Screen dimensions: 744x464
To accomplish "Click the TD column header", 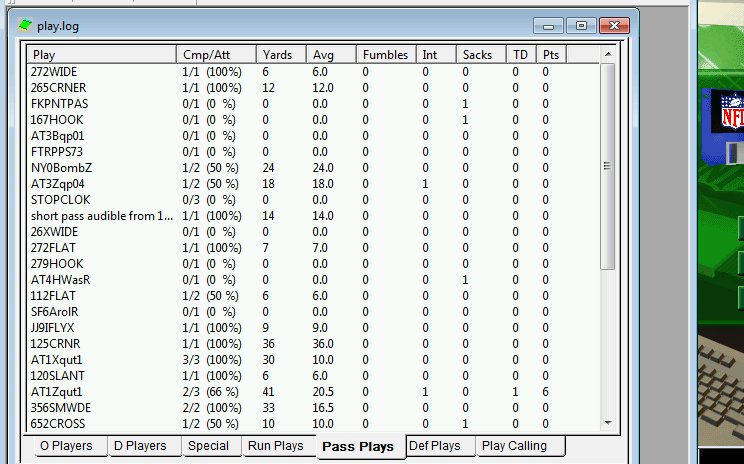I will [520, 54].
